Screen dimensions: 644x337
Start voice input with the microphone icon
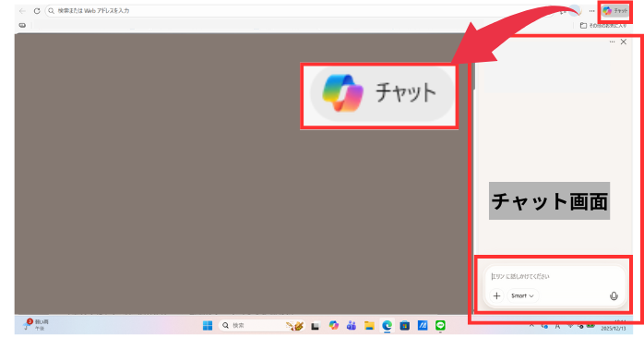click(614, 295)
